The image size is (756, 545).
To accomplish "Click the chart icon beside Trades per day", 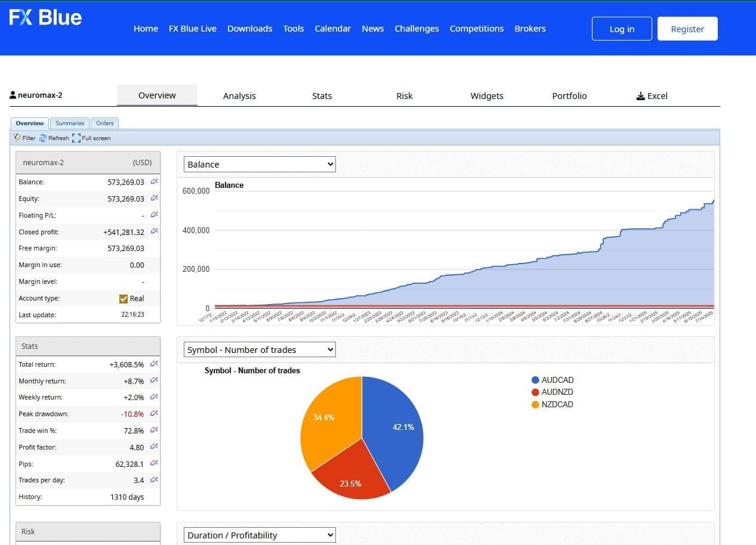I will tap(154, 479).
